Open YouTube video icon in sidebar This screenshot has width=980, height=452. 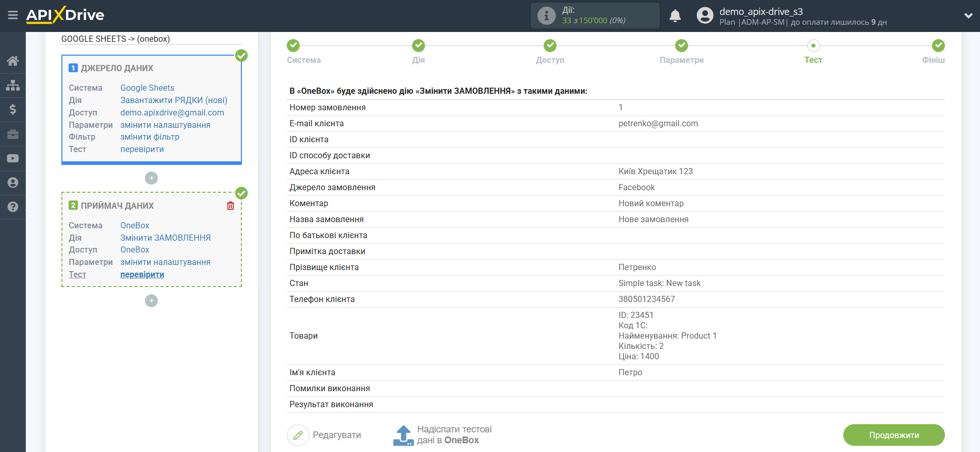tap(13, 158)
